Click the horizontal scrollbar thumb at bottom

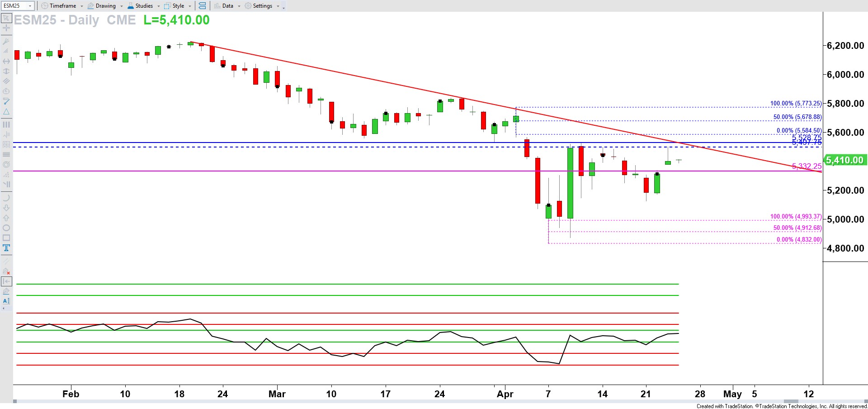click(x=791, y=401)
